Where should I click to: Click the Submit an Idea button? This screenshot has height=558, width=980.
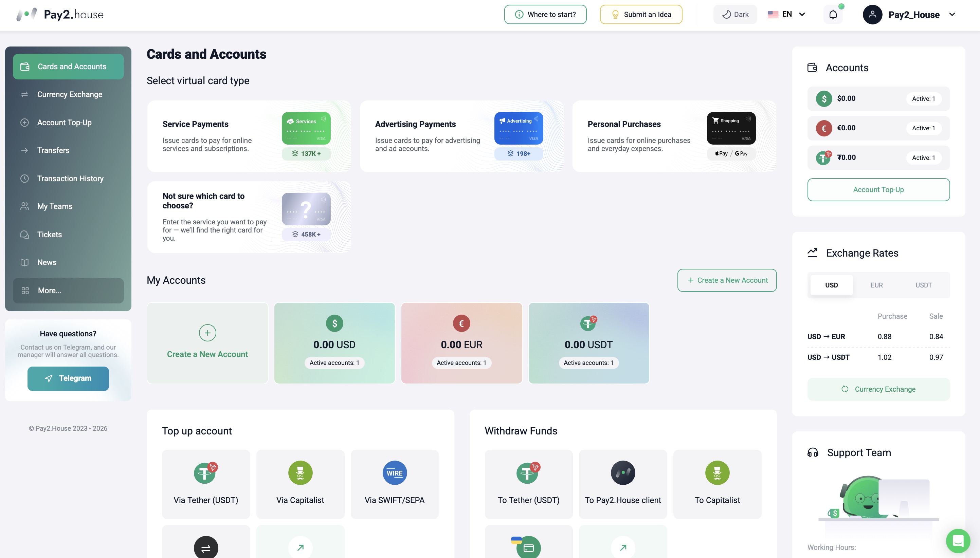[641, 15]
